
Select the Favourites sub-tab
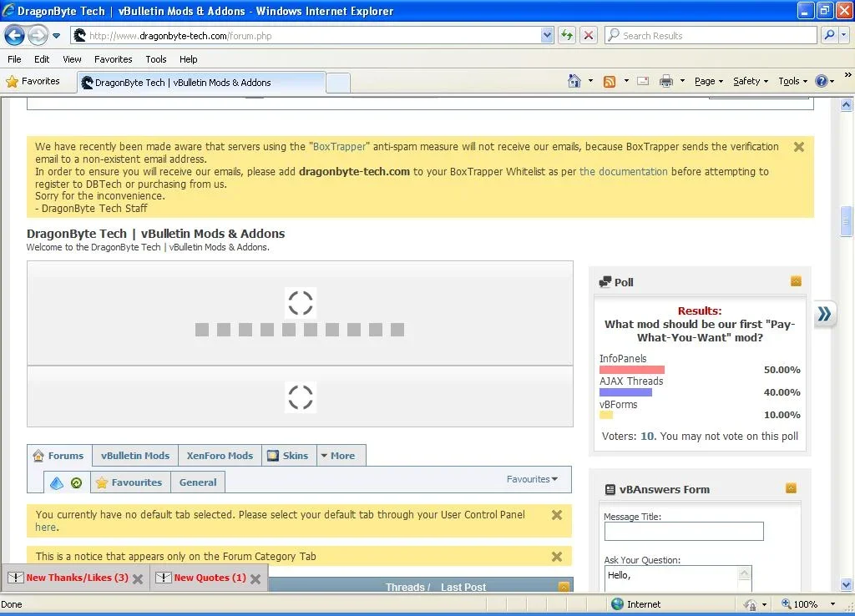click(129, 482)
